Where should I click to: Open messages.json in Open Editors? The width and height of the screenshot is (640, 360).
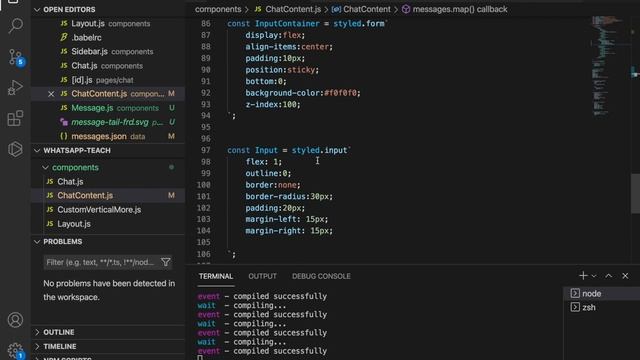(108, 136)
